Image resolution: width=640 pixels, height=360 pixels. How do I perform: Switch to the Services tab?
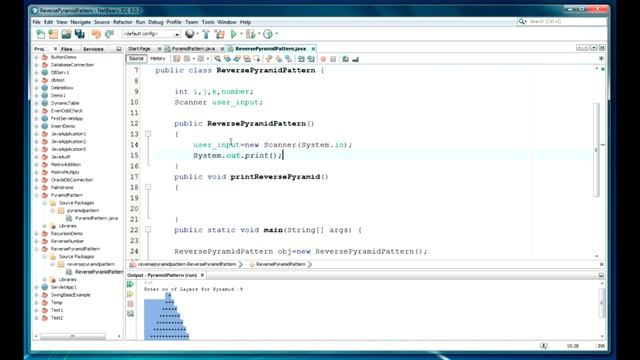tap(93, 49)
